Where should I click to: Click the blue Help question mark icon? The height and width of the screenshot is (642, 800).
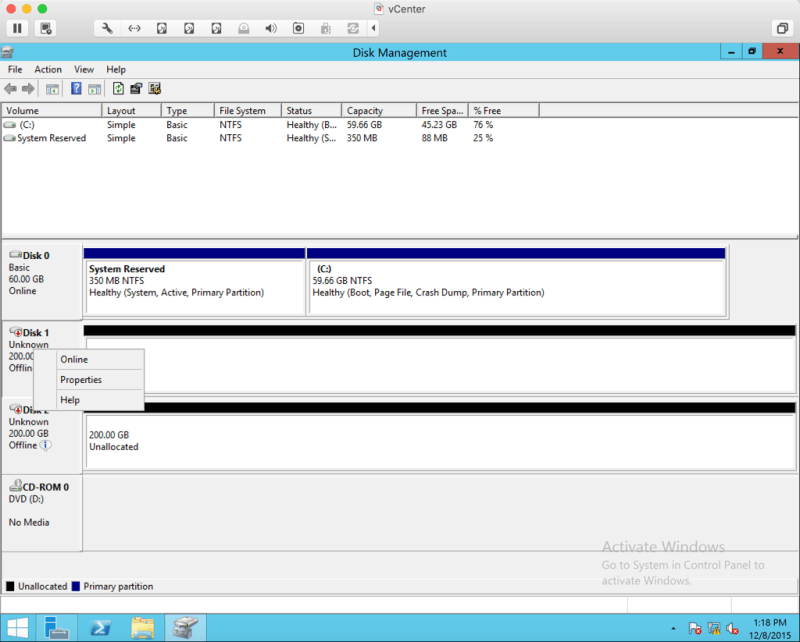pyautogui.click(x=76, y=89)
